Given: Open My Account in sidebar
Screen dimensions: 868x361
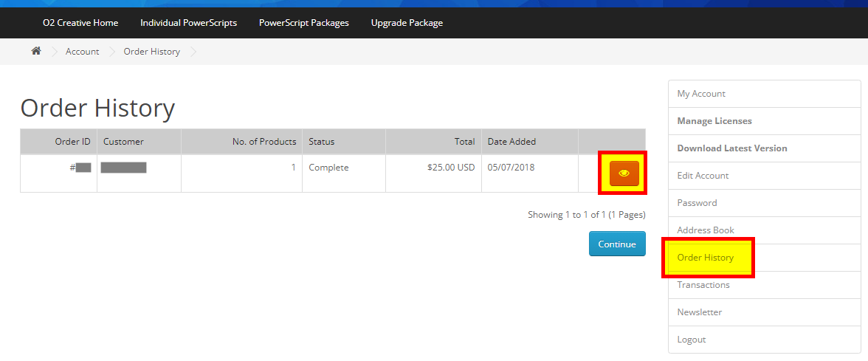Looking at the screenshot, I should pos(701,94).
